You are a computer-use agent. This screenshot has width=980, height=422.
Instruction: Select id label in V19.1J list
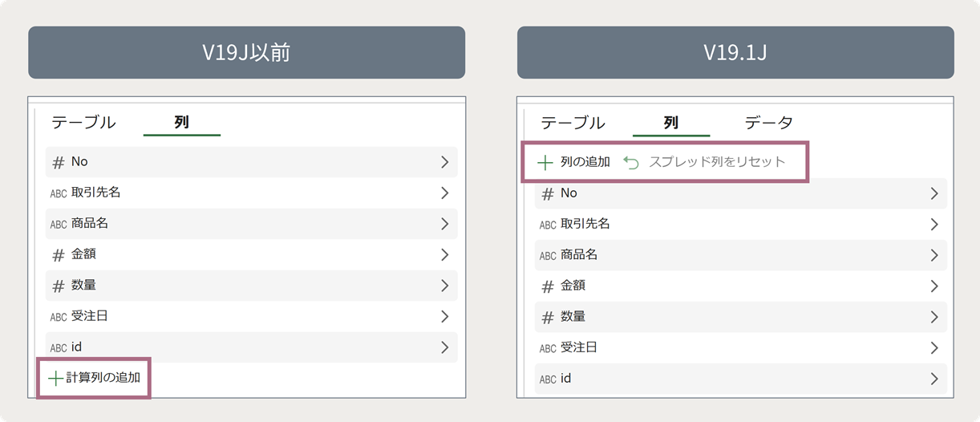(x=565, y=378)
